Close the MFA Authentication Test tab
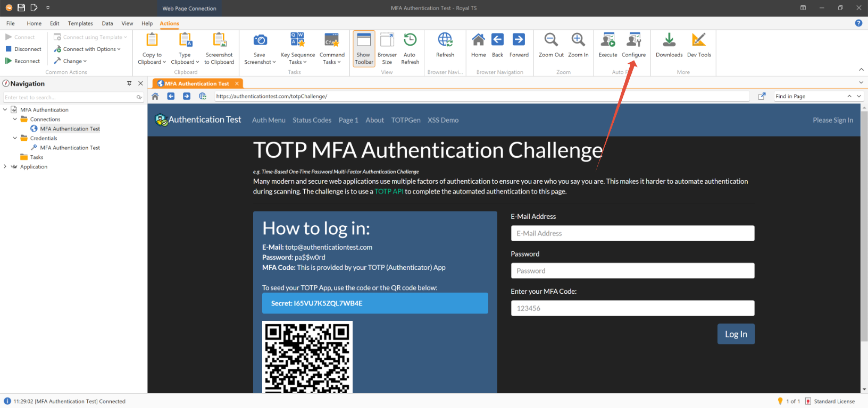This screenshot has width=868, height=408. pyautogui.click(x=237, y=83)
